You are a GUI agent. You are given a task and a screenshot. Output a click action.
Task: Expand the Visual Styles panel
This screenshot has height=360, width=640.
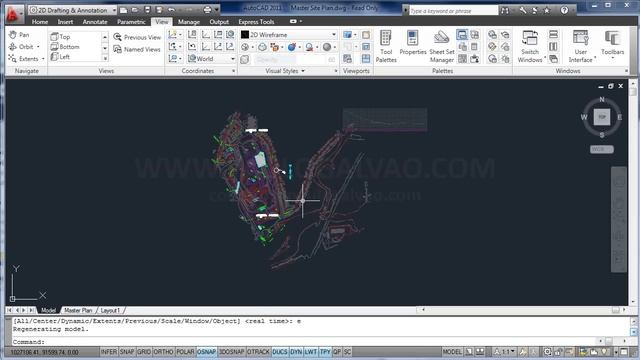(285, 71)
